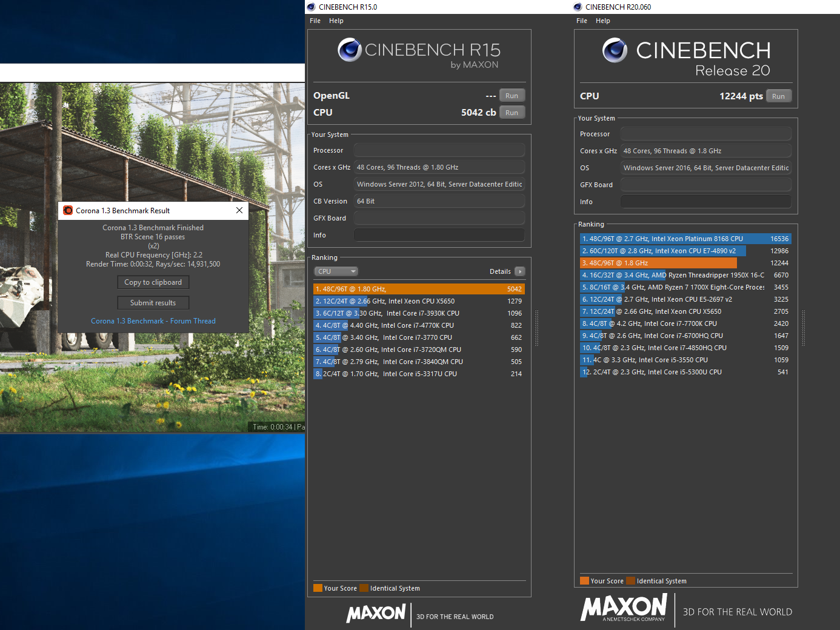
Task: Click the Processor field in Cinebench R20
Action: (x=706, y=134)
